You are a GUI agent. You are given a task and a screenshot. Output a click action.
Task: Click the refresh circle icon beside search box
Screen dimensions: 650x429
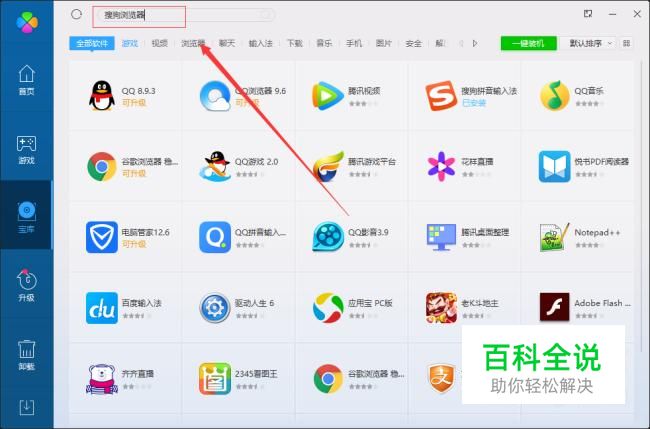coord(76,15)
